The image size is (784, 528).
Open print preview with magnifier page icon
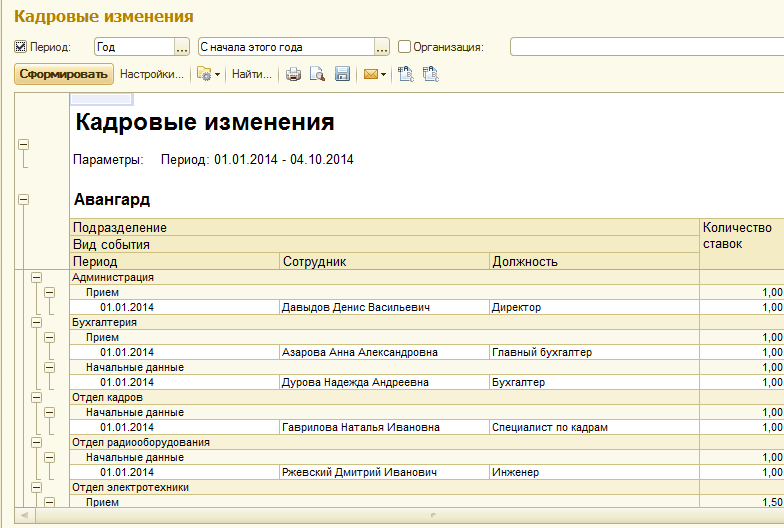tap(318, 74)
